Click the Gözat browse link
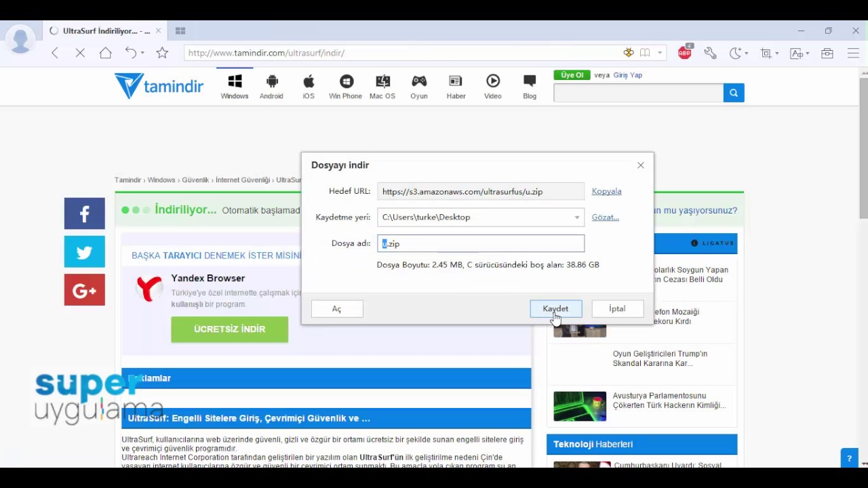The height and width of the screenshot is (488, 868). pos(605,218)
